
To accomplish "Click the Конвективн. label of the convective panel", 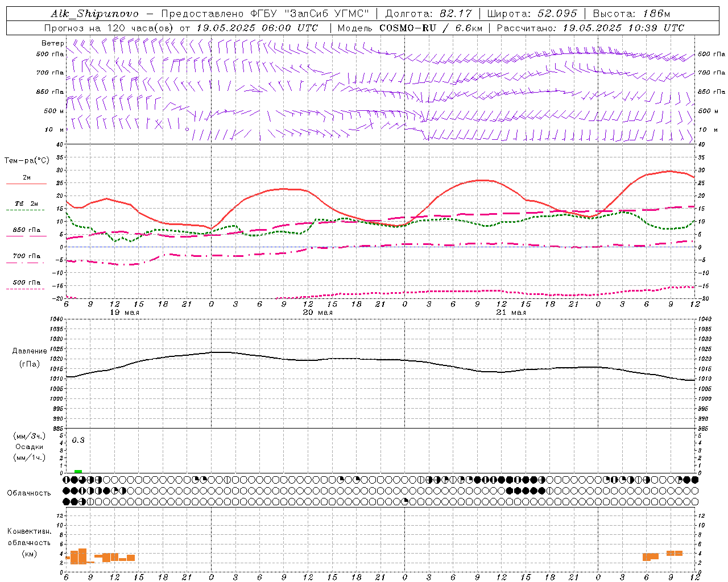I will click(30, 531).
